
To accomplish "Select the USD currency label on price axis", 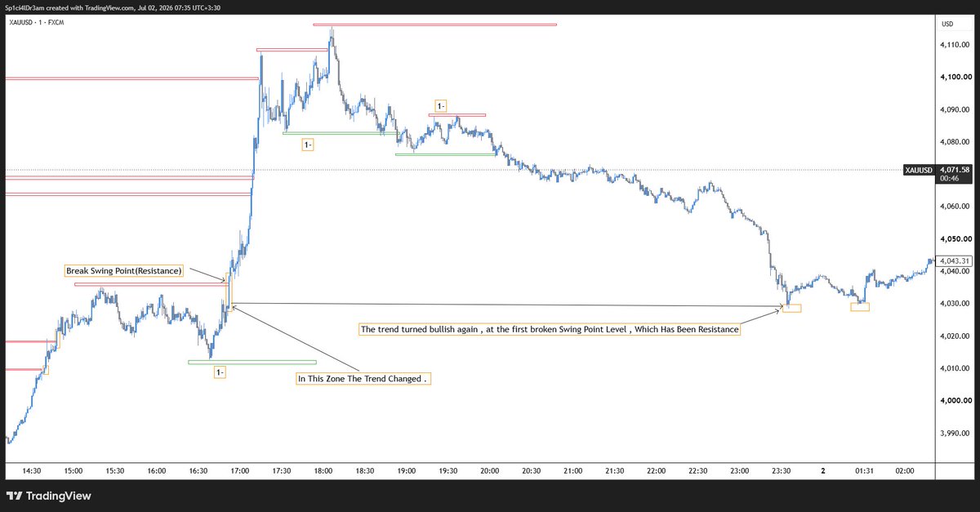I will (947, 24).
